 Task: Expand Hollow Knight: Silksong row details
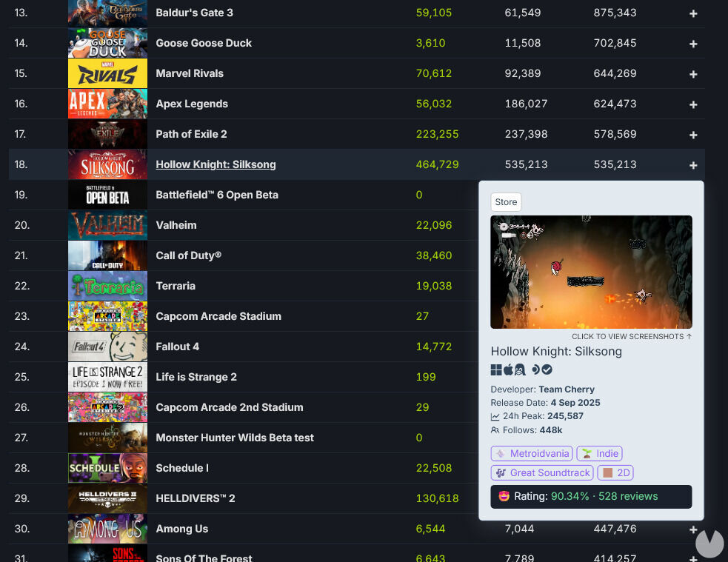coord(693,165)
